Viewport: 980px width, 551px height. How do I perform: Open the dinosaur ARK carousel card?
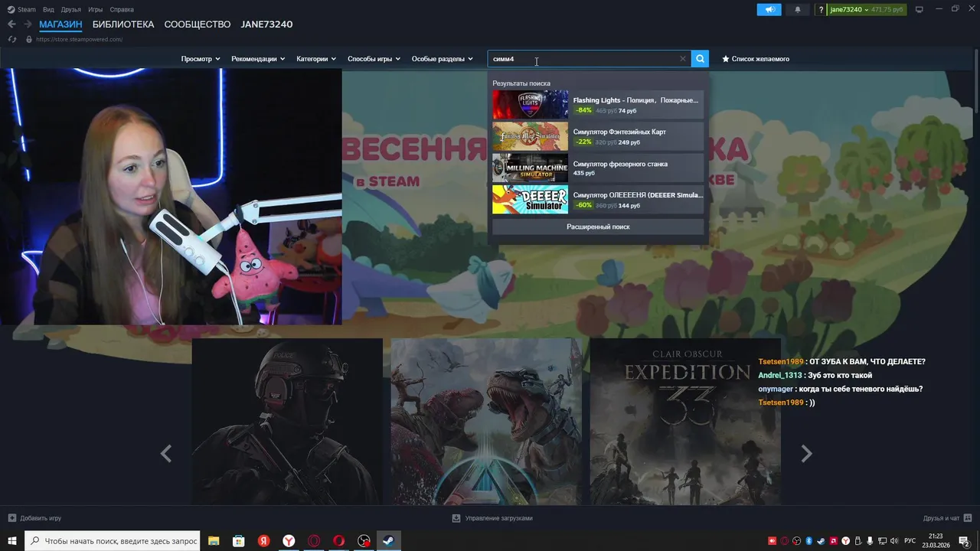[486, 422]
